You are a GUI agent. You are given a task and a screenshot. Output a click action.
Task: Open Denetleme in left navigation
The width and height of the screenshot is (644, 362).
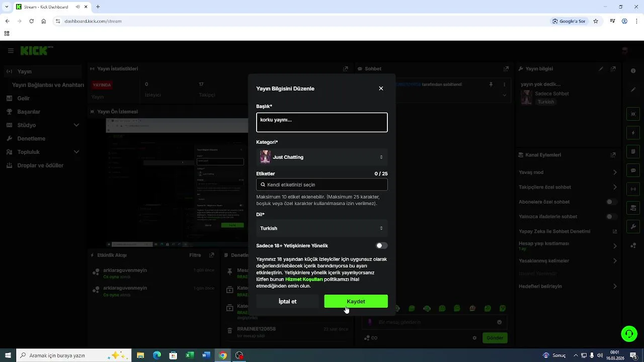tap(31, 139)
